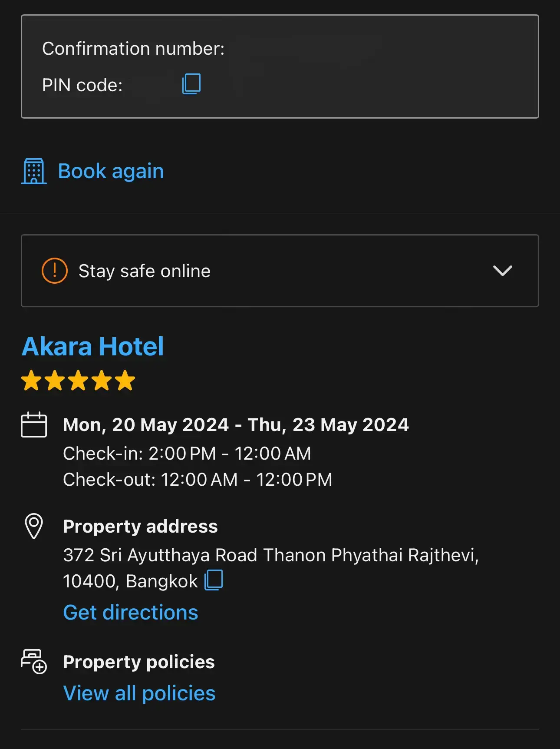Tap the bed-plus property policies icon

pyautogui.click(x=34, y=662)
